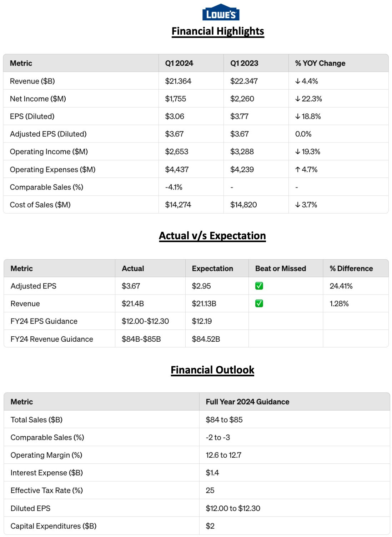Select the Actual v/s Expectation heading
Image resolution: width=392 pixels, height=537 pixels.
click(212, 236)
